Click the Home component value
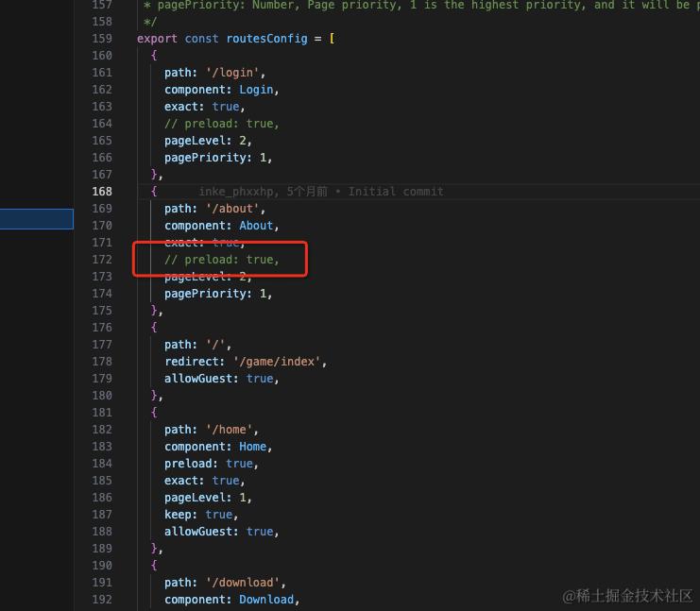This screenshot has height=611, width=700. pos(252,447)
